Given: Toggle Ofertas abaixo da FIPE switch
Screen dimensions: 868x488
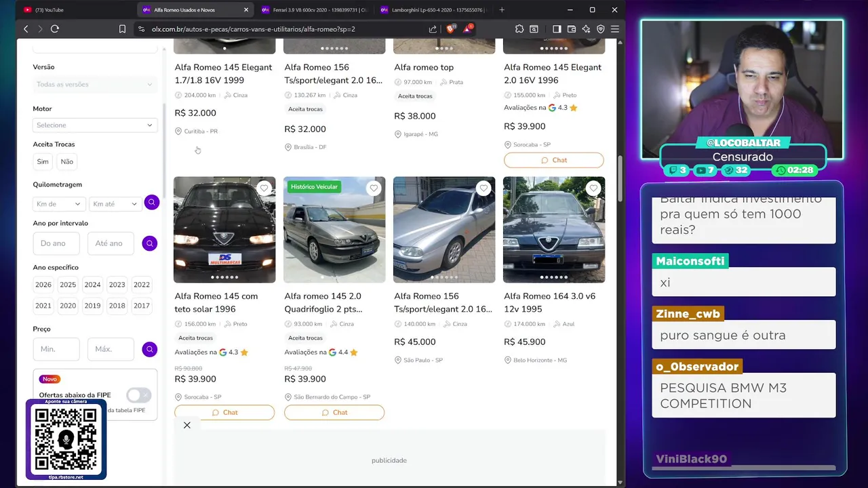Looking at the screenshot, I should click(x=139, y=395).
